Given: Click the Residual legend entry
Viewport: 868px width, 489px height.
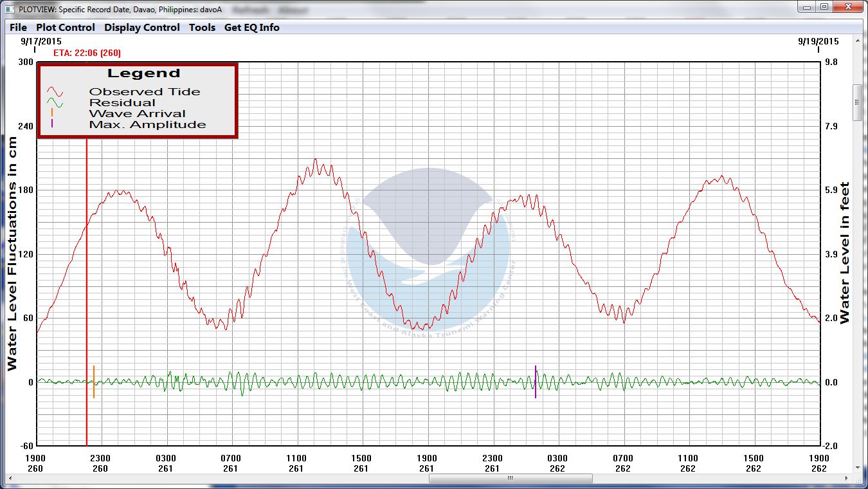Looking at the screenshot, I should coord(122,102).
